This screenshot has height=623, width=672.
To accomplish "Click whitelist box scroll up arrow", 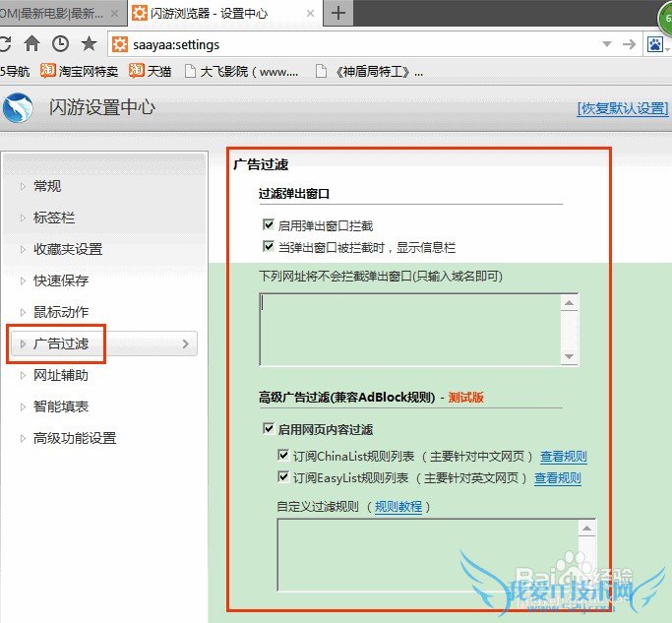I will click(x=569, y=303).
